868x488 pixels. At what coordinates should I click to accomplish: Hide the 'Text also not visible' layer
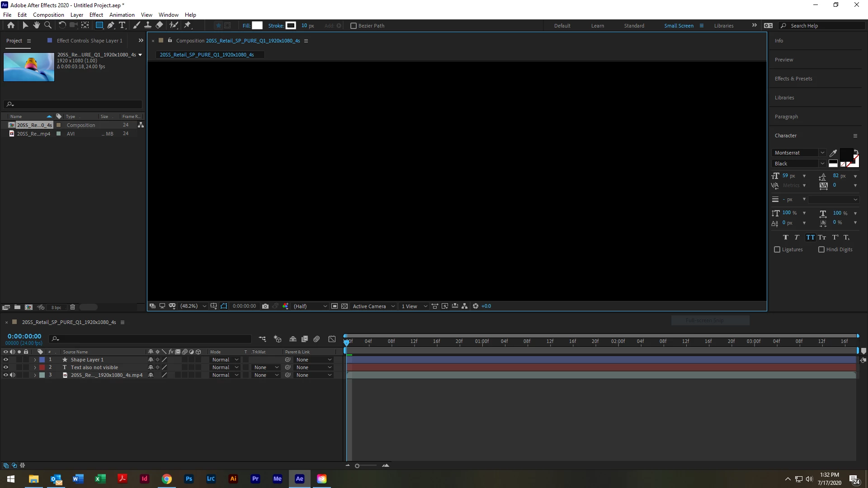click(x=6, y=367)
